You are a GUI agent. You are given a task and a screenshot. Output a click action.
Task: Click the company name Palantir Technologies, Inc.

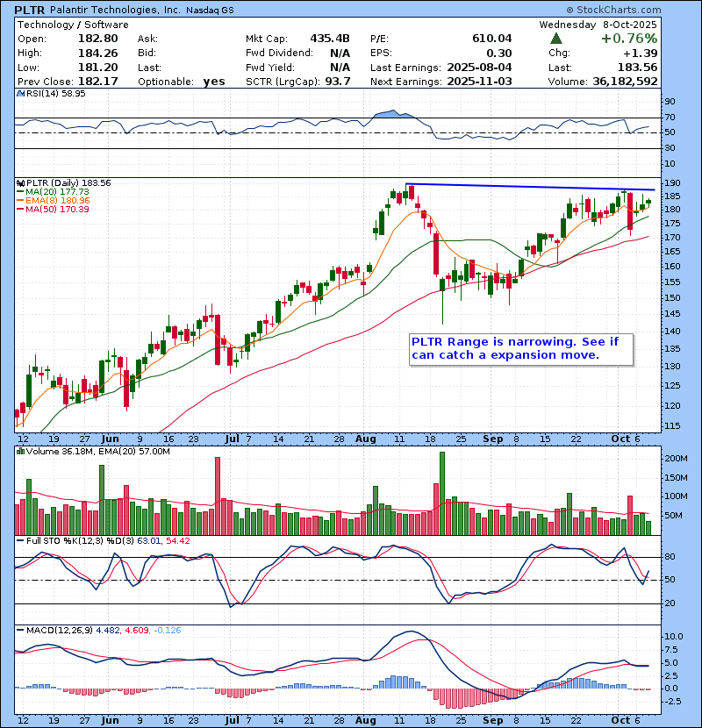(115, 10)
